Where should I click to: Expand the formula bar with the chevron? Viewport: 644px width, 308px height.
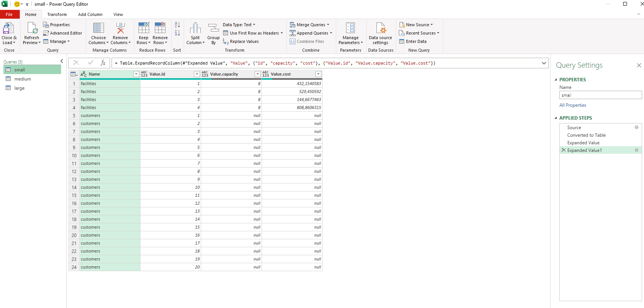[x=544, y=63]
